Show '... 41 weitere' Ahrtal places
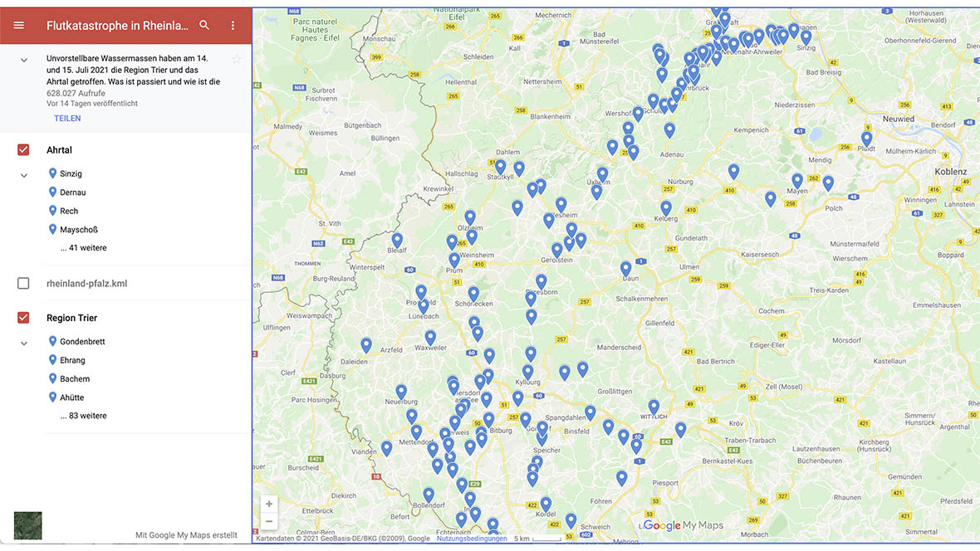This screenshot has width=980, height=551. (x=84, y=248)
